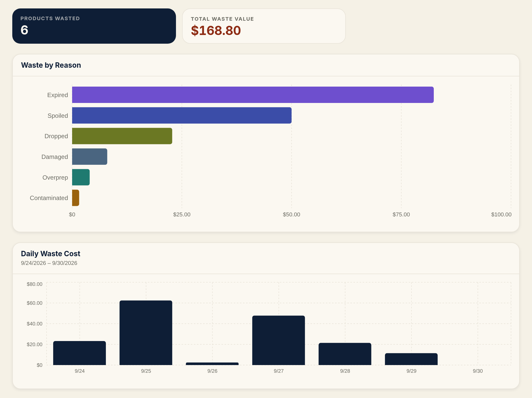This screenshot has height=398, width=532.
Task: Click the "$168.80" value
Action: 216,30
